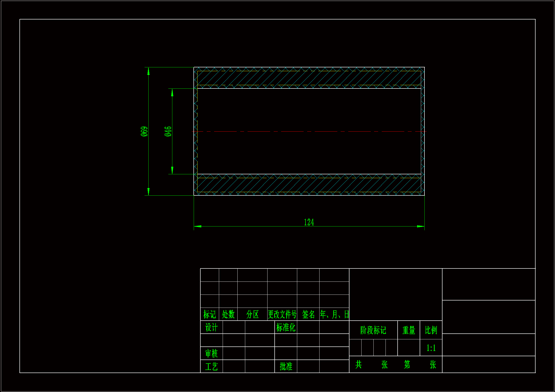The image size is (555, 392).
Task: Click the 工艺 row label
Action: point(211,367)
